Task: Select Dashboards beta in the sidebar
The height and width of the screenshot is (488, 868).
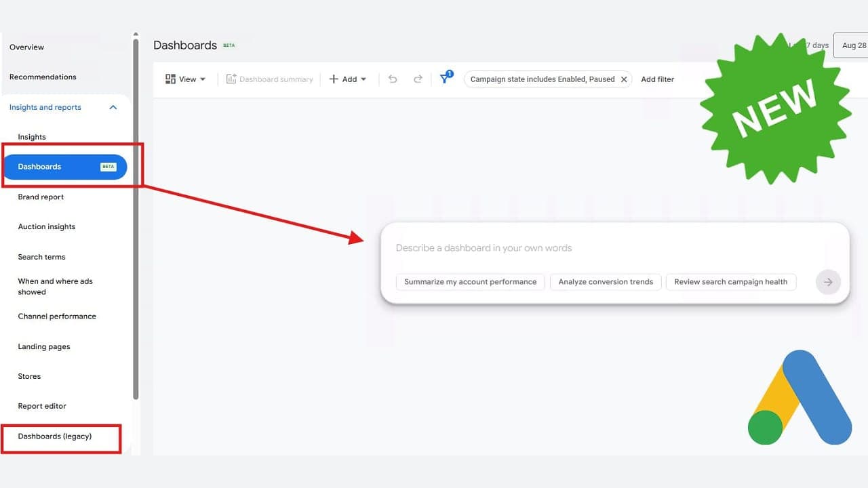Action: [65, 167]
